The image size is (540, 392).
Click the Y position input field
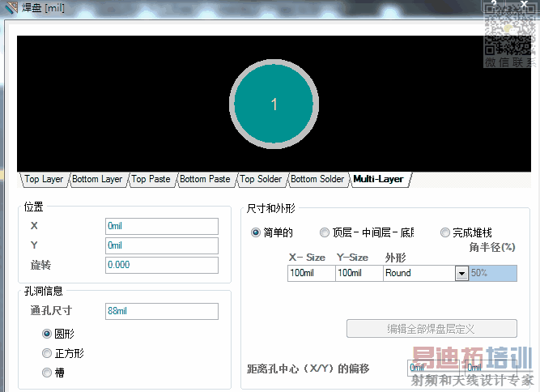(162, 245)
